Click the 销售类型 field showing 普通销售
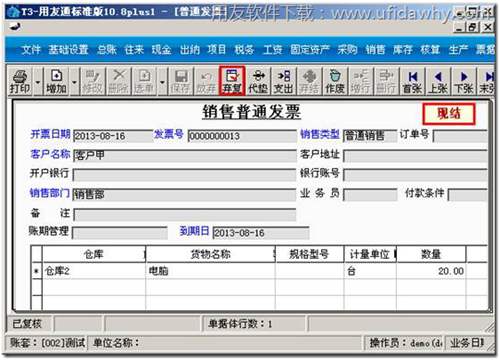Image resolution: width=500 pixels, height=360 pixels. click(370, 136)
